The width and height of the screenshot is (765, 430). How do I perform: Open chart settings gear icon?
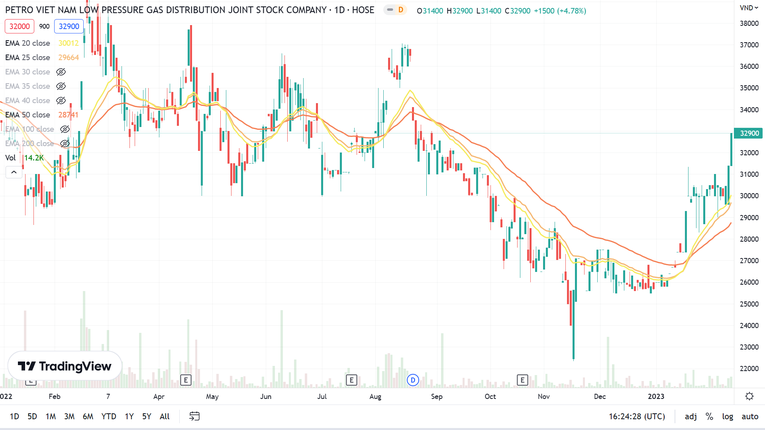tap(749, 396)
